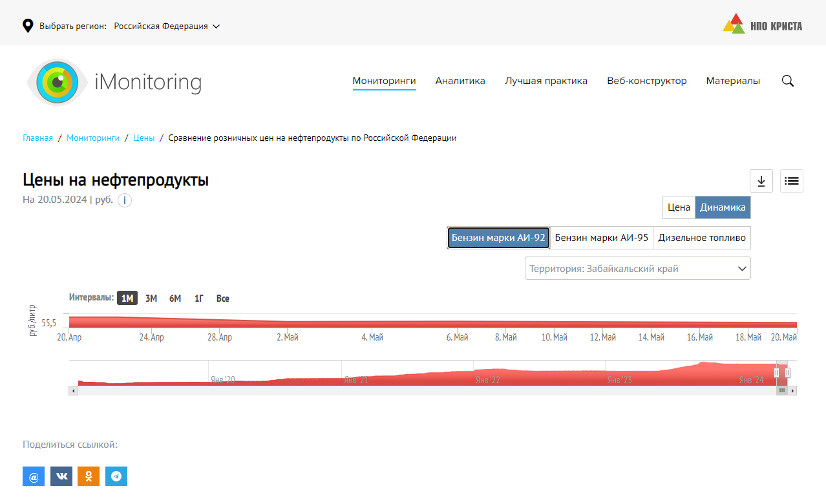Expand the Территория: Забайкальский край dropdown
Screen dimensions: 826x504
coord(637,269)
